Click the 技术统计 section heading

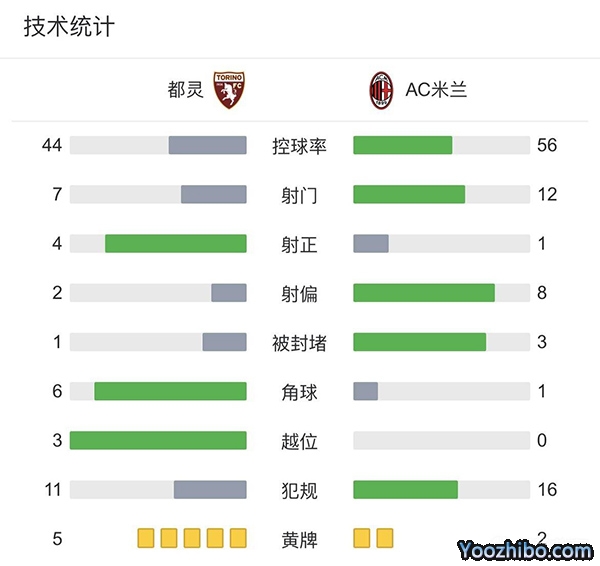[x=69, y=27]
